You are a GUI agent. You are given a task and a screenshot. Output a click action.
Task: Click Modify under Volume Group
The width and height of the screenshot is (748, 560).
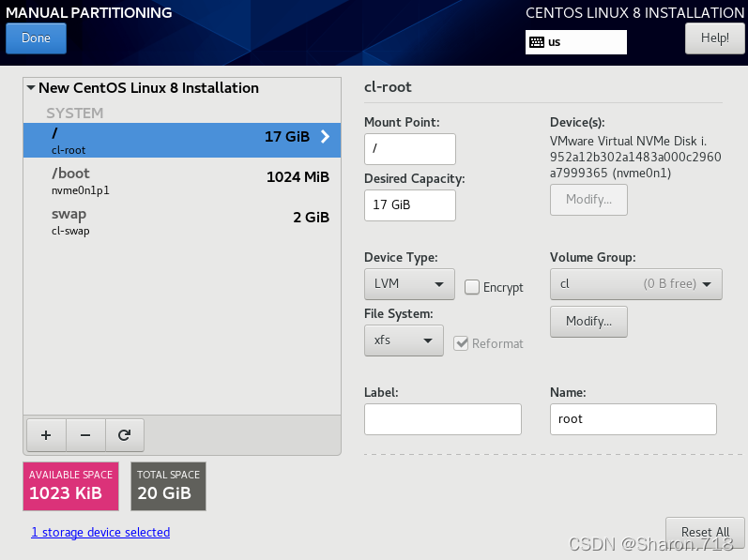[x=588, y=322]
